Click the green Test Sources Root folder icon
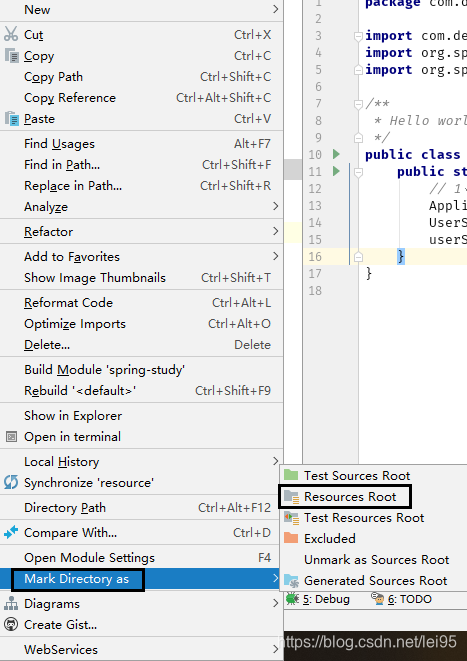This screenshot has height=661, width=467. tap(291, 475)
